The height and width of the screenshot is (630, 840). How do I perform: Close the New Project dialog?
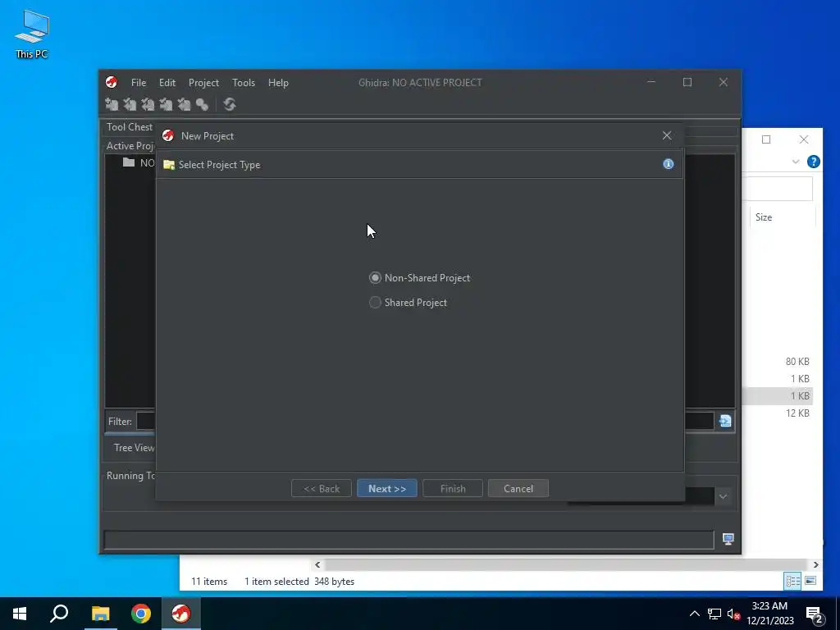667,135
